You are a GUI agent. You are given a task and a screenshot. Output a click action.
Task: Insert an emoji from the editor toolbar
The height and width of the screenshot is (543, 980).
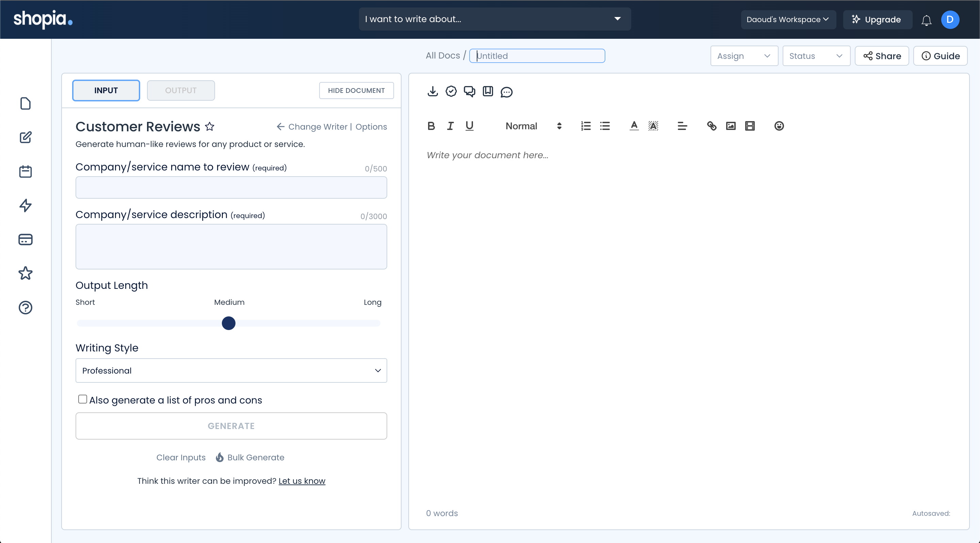(779, 126)
